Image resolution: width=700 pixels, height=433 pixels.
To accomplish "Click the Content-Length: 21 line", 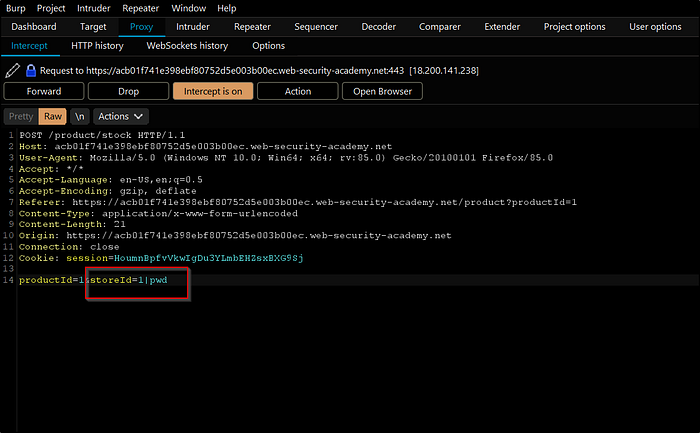I will click(72, 224).
